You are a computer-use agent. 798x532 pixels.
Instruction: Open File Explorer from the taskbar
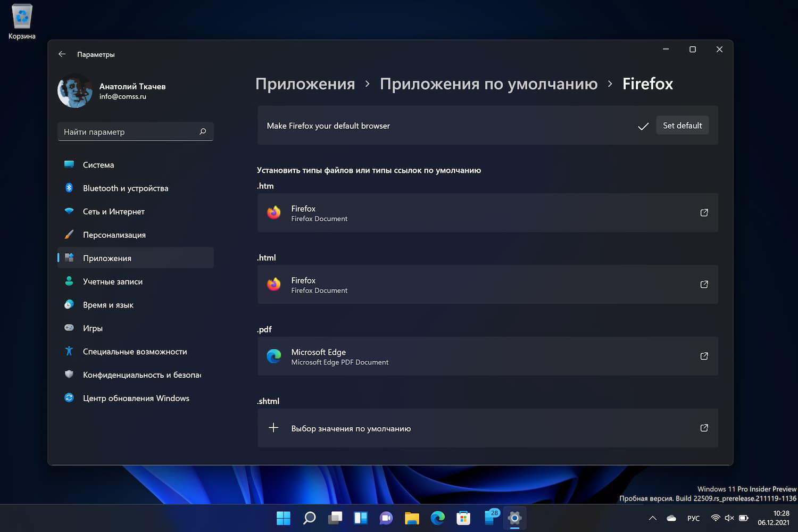click(x=412, y=518)
